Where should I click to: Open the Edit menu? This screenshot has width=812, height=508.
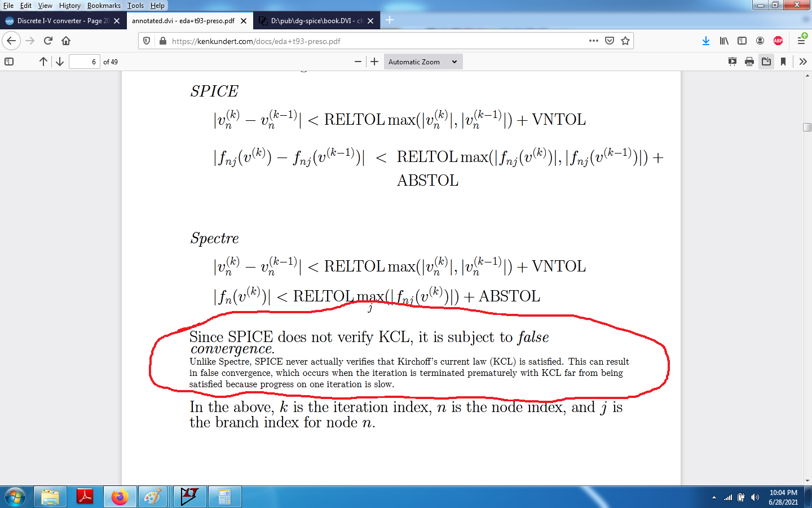(26, 6)
